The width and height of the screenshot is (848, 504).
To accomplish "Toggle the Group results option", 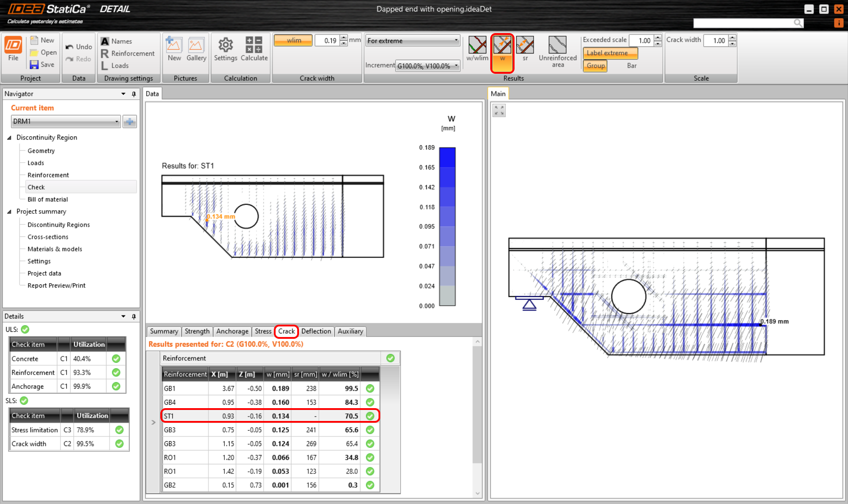I will click(595, 66).
